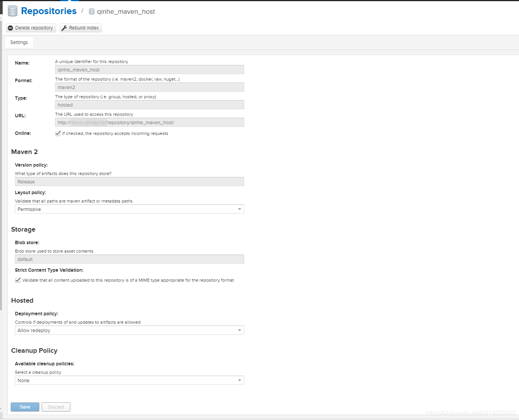Click the Blob store default field
Screen dimensions: 519x420
coord(130,259)
